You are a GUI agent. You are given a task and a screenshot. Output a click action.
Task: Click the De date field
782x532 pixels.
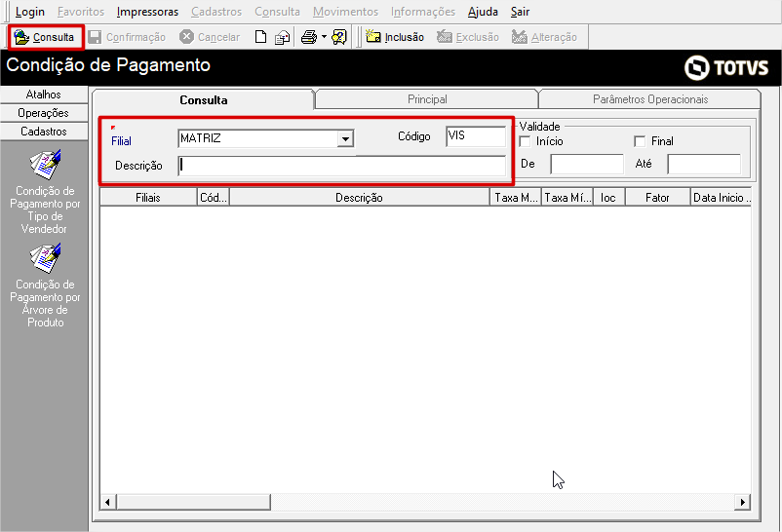pyautogui.click(x=587, y=164)
